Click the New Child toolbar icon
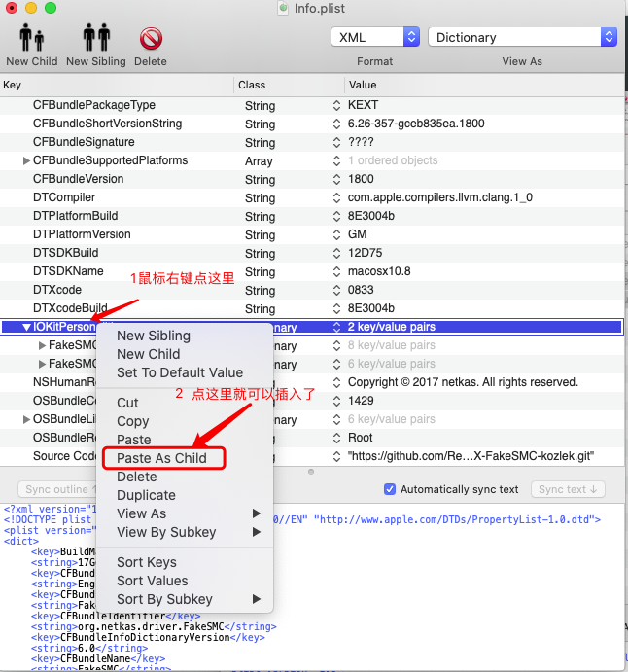This screenshot has width=628, height=672. [x=32, y=38]
